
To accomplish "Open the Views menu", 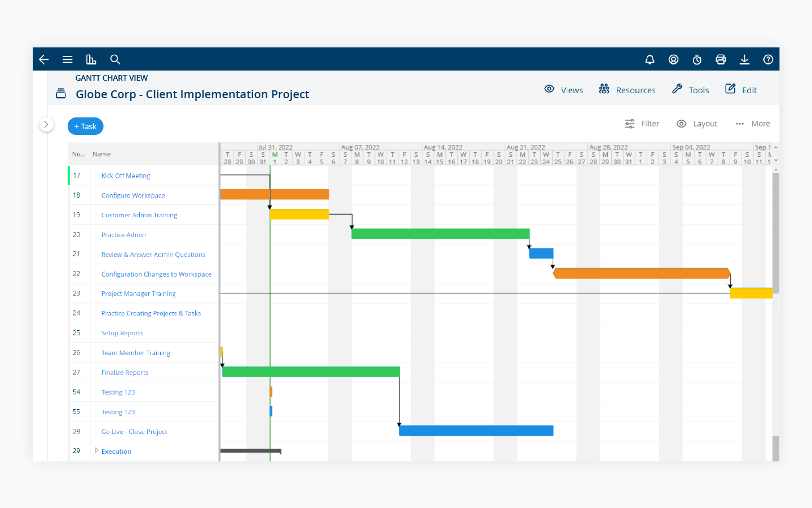I will point(563,90).
